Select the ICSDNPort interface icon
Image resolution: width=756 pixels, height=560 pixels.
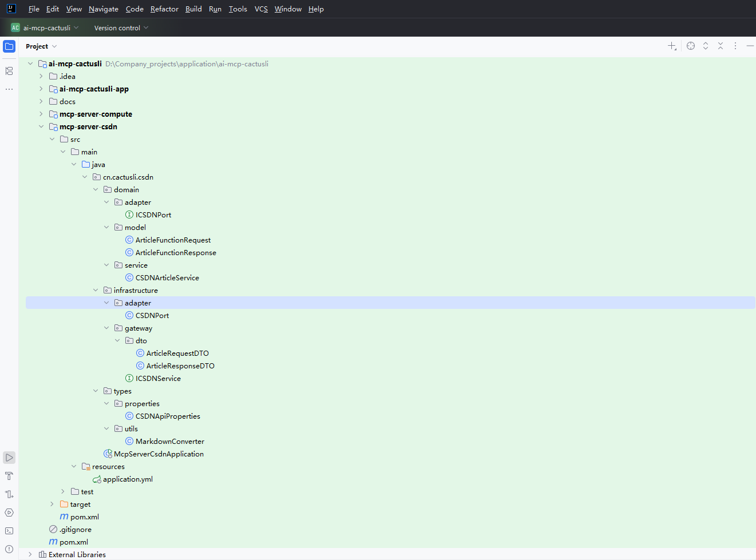pyautogui.click(x=129, y=215)
